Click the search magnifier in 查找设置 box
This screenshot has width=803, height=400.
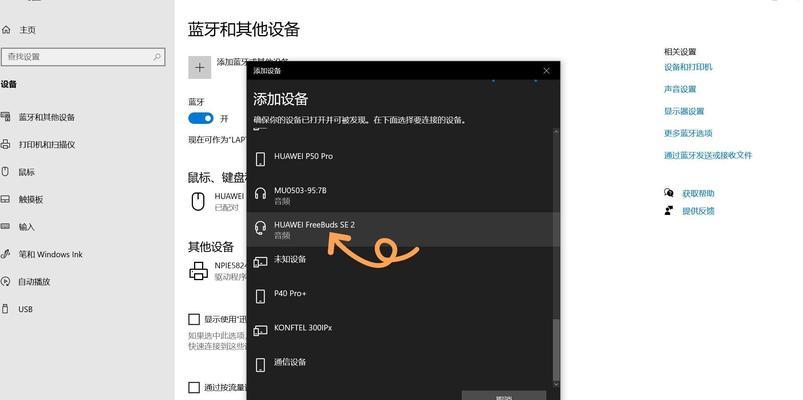pos(157,57)
